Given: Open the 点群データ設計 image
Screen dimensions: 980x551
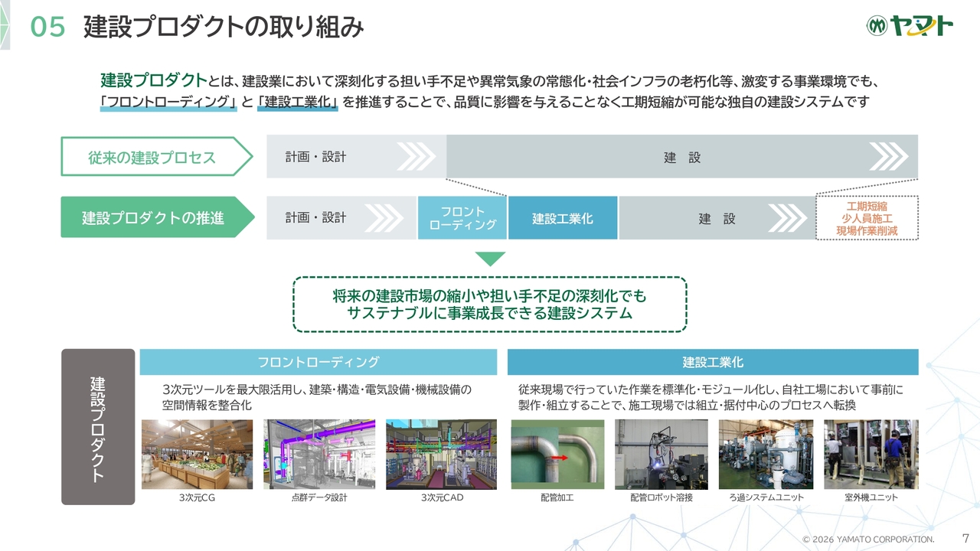Looking at the screenshot, I should pos(319,454).
